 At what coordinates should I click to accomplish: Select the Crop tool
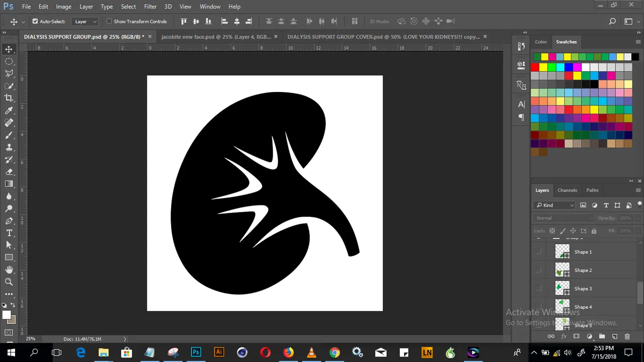tap(9, 98)
